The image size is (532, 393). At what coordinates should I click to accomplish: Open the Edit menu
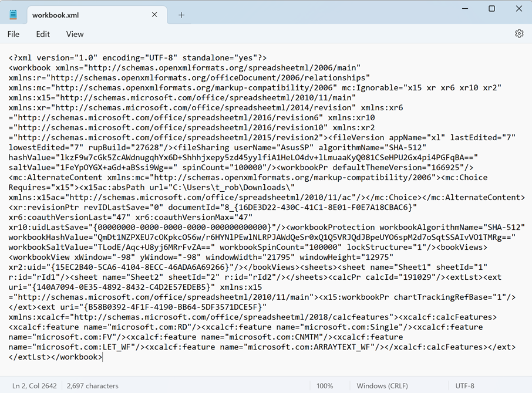click(43, 34)
